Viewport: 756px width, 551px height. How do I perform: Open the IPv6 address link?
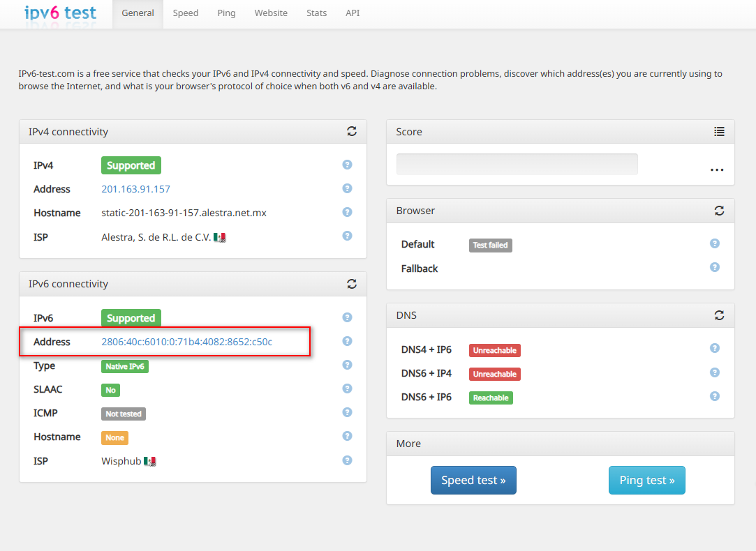pyautogui.click(x=186, y=342)
